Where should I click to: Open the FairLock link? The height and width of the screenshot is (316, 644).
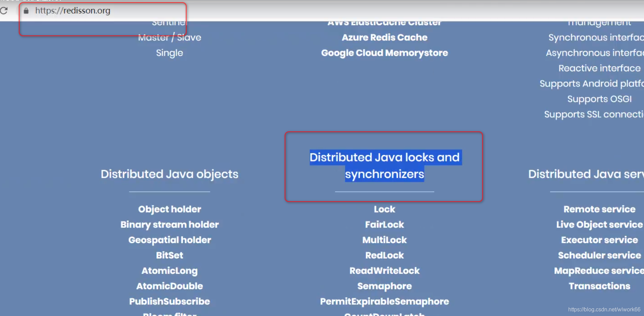[x=384, y=224]
